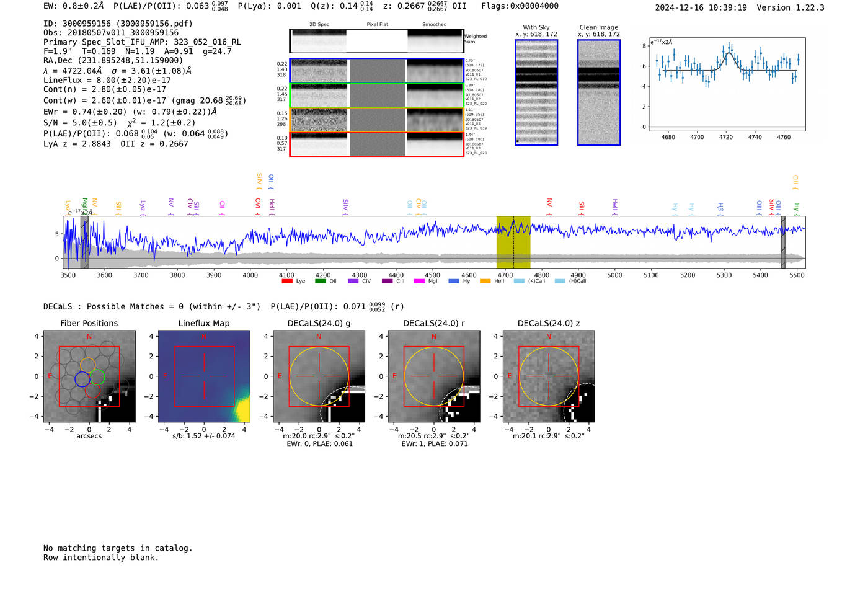Click the orange fiber circle in Fiber Positions
This screenshot has width=868, height=591.
click(88, 365)
